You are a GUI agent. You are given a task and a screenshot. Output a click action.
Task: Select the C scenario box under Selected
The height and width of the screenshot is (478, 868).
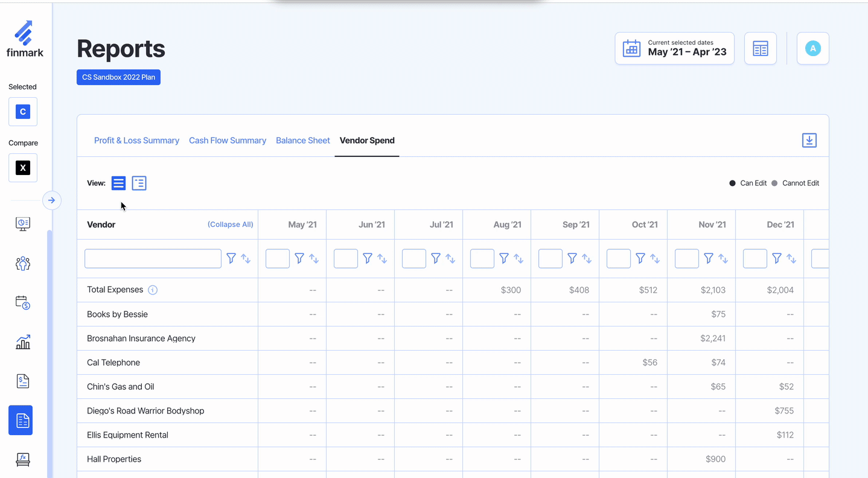point(23,112)
